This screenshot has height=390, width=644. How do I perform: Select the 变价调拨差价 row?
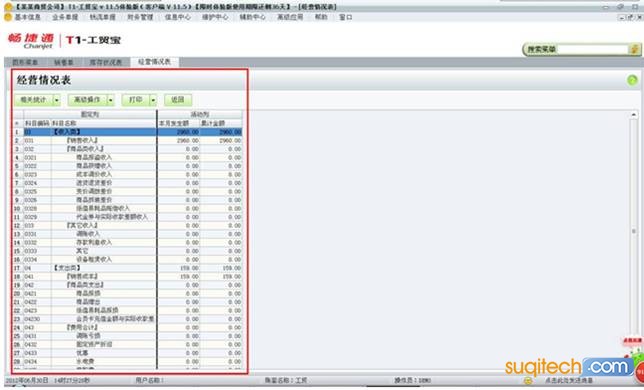tap(128, 192)
